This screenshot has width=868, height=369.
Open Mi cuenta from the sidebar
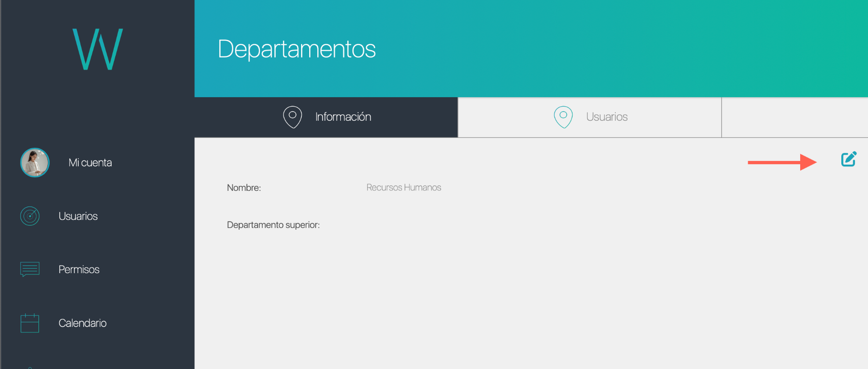coord(90,163)
